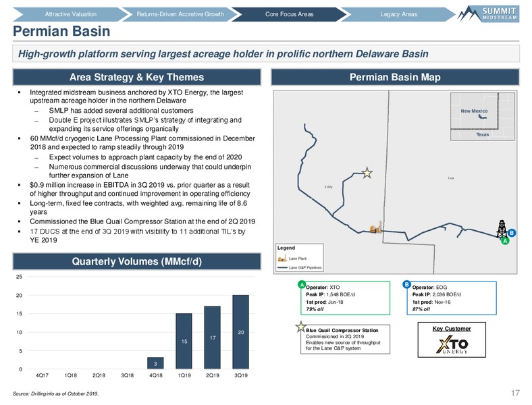Viewport: 532px width, 405px height.
Task: Select the Core Focus Areas arrow
Action: [289, 14]
